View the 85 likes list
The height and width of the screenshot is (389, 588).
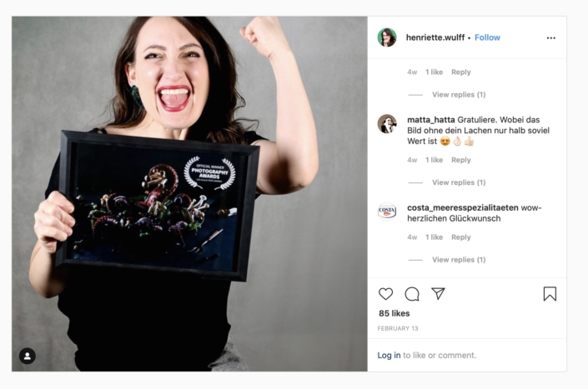click(395, 313)
